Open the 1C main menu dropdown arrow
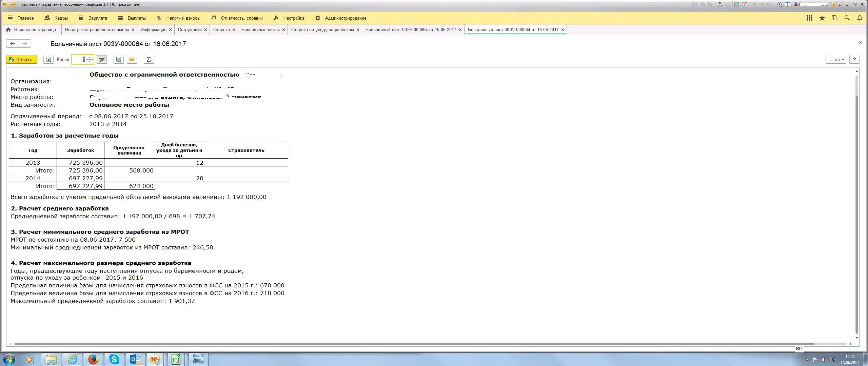Viewport: 868px width, 366px height. pos(13,4)
